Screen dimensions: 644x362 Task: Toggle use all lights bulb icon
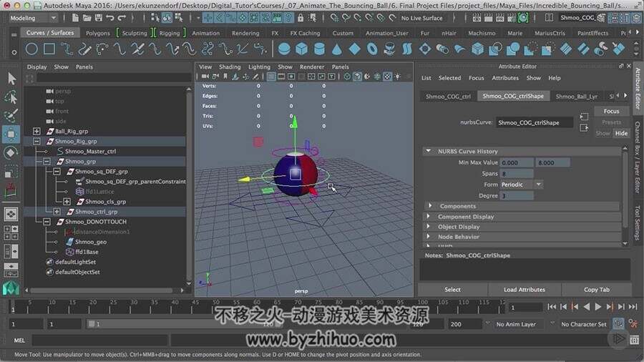398,77
